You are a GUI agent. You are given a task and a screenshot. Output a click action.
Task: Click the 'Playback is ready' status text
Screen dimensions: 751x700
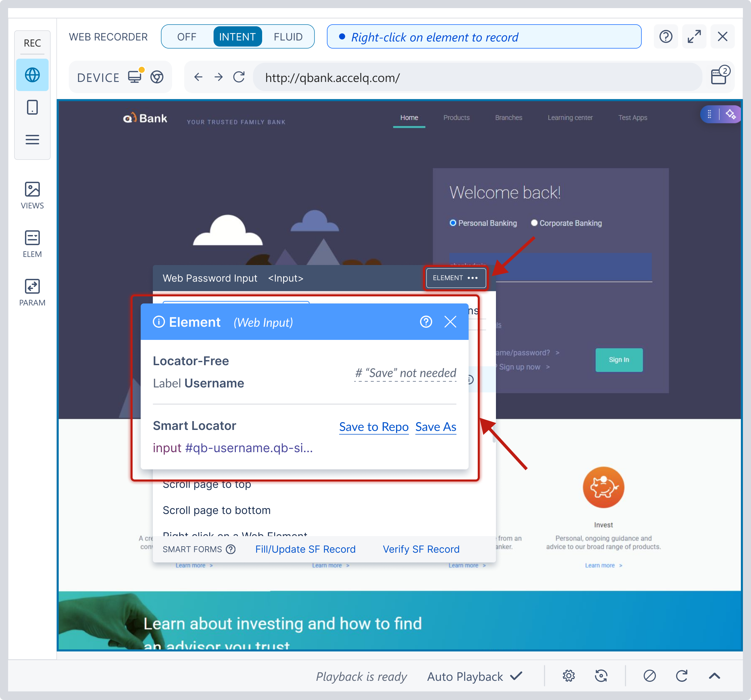coord(362,676)
